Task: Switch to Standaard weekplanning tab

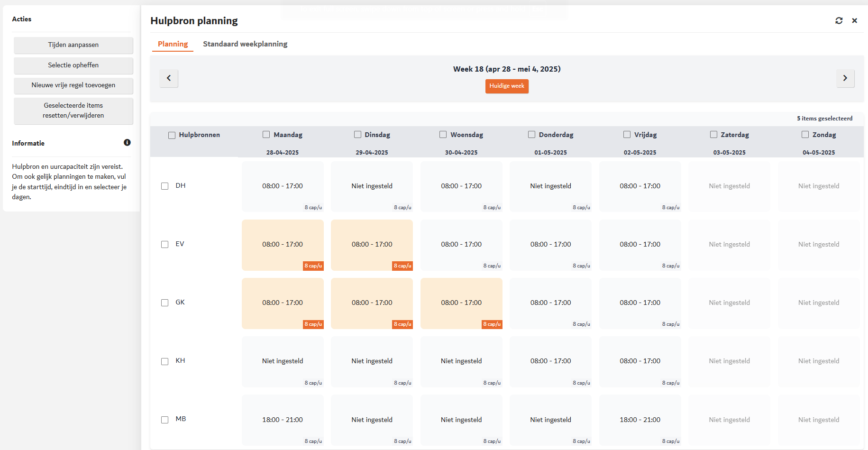Action: (245, 44)
